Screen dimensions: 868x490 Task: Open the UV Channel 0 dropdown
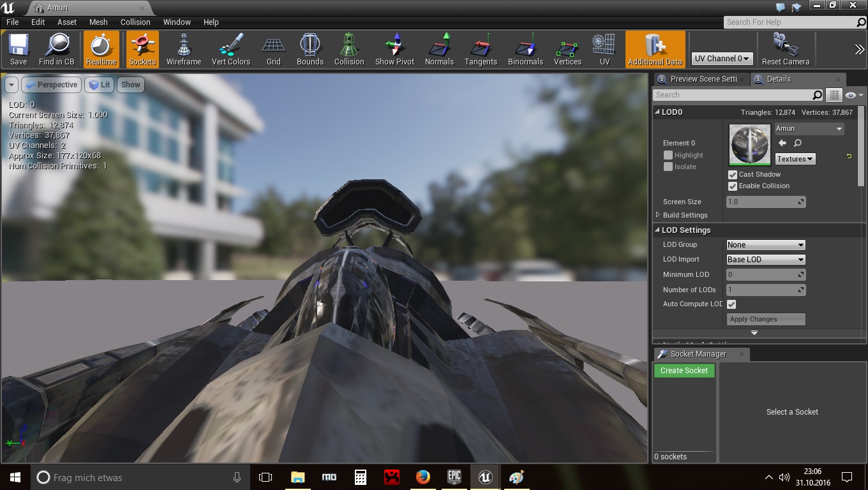click(722, 59)
